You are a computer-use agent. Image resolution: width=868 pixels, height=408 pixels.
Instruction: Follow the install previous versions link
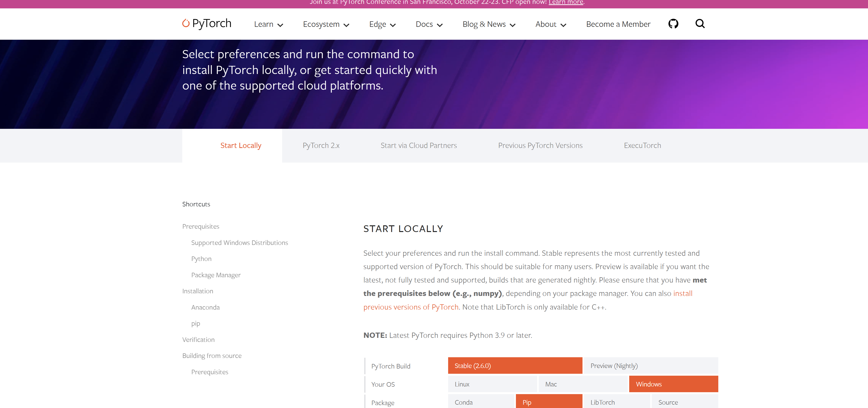411,307
